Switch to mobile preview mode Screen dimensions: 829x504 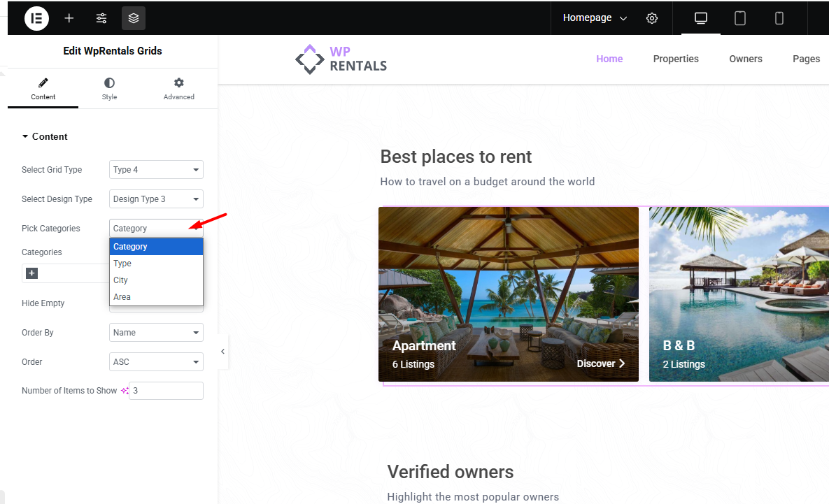click(779, 18)
